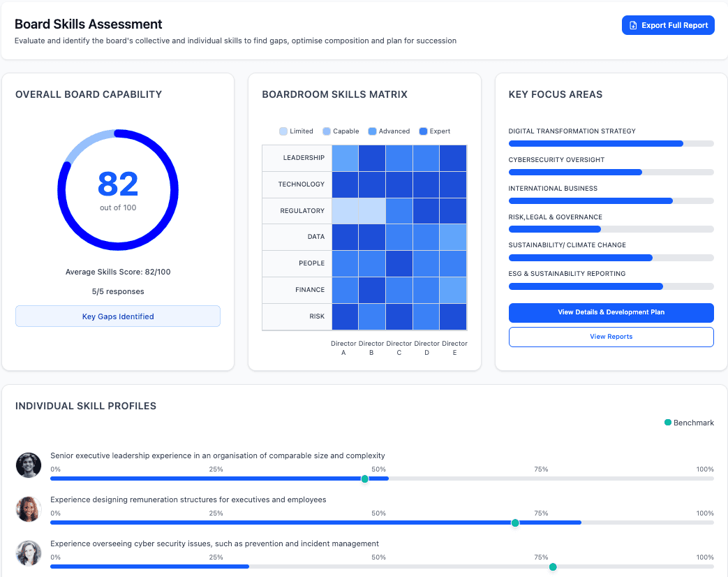The height and width of the screenshot is (577, 728).
Task: Click benchmark dot on remuneration structures bar
Action: coord(515,523)
